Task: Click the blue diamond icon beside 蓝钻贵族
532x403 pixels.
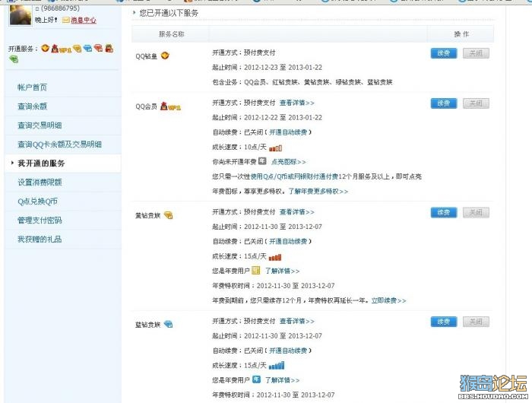Action: 168,324
